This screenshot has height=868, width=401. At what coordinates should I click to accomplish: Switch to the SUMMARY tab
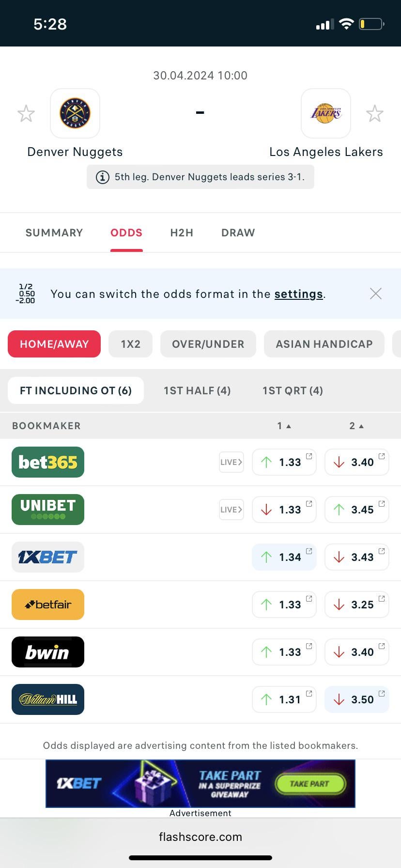tap(54, 232)
